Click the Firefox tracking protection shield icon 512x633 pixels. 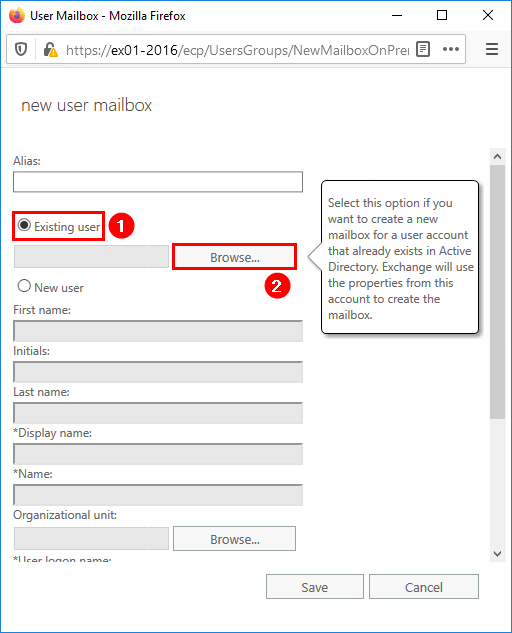coord(21,50)
